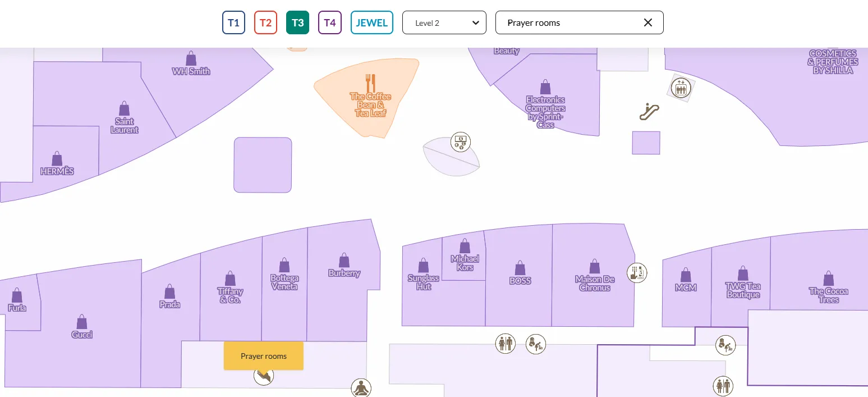The height and width of the screenshot is (397, 868).
Task: Click the Burberry store name
Action: pos(345,273)
